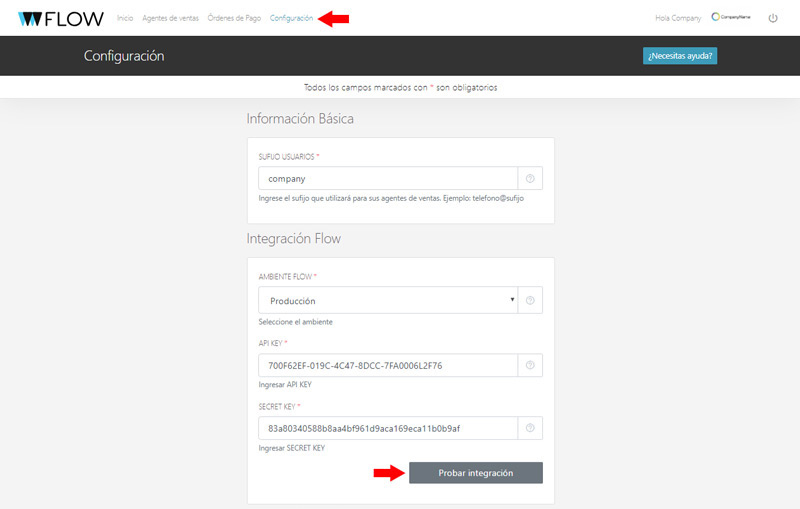Focus the API KEY input field

[x=388, y=365]
